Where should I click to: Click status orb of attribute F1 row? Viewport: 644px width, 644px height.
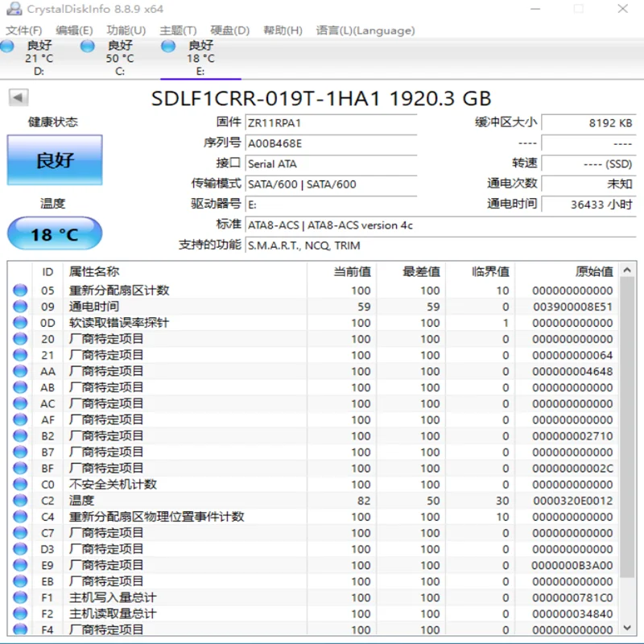20,597
